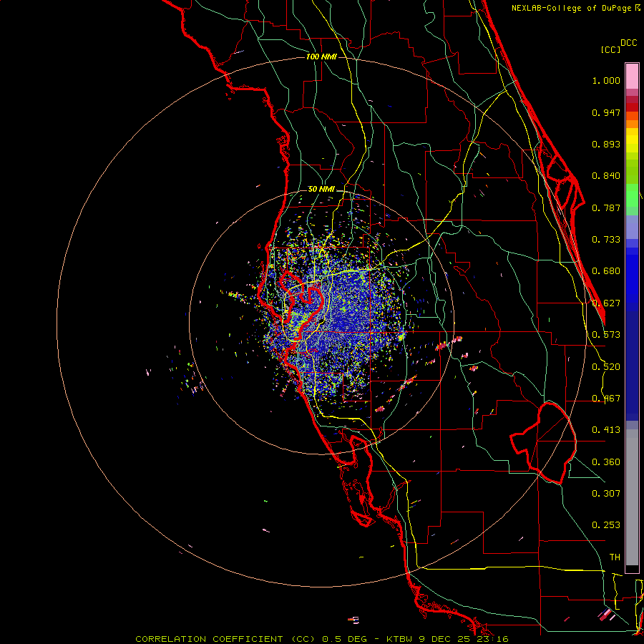The image size is (644, 644).
Task: Select the 0.413 scale value
Action: coord(606,430)
